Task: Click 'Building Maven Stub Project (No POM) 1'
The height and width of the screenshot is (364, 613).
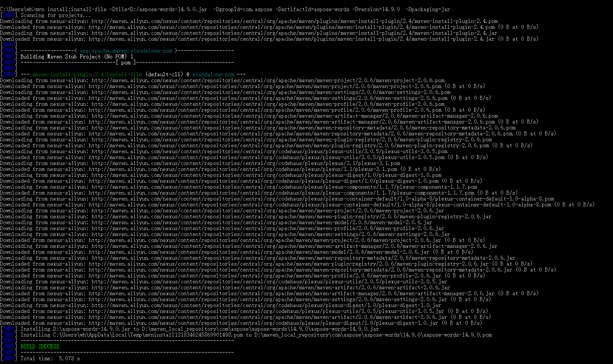Action: 77,57
